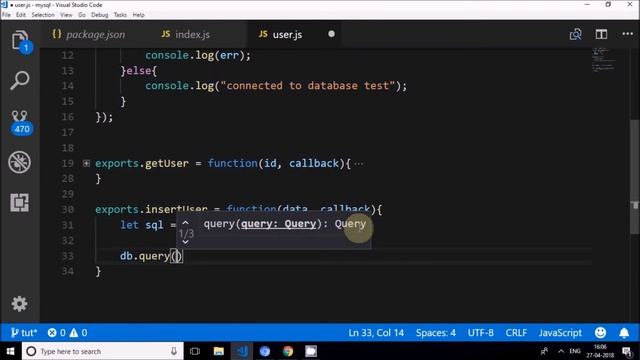The width and height of the screenshot is (640, 360).
Task: Change indentation via Spaces: 4
Action: [436, 333]
